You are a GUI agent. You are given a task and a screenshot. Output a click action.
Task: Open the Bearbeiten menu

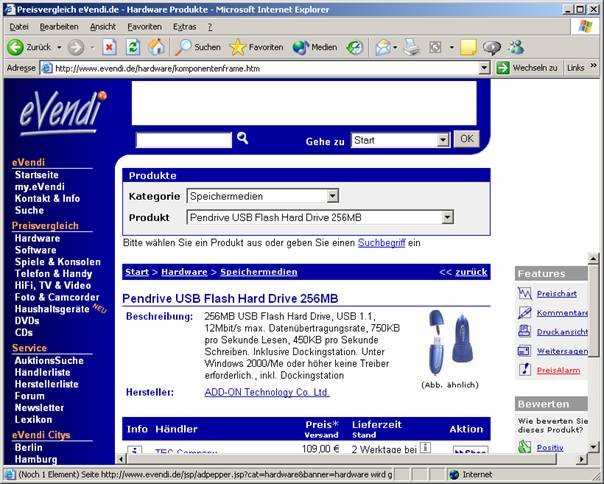click(59, 27)
